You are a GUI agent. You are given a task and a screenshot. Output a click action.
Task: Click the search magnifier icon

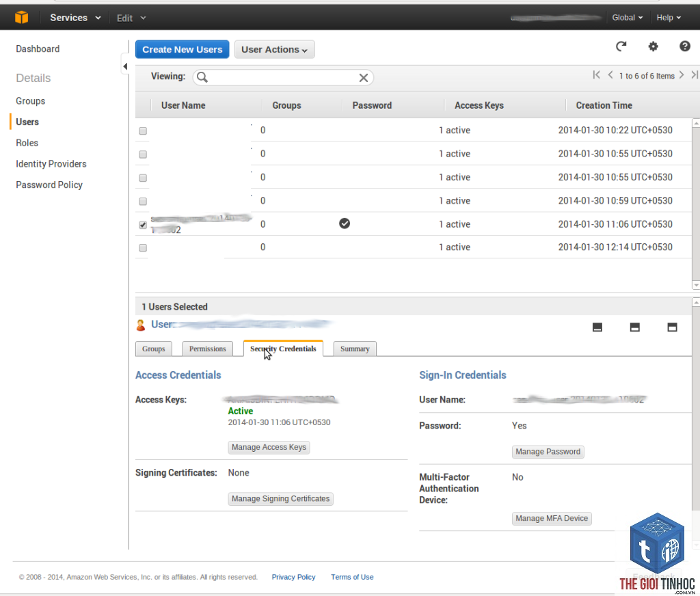coord(202,77)
